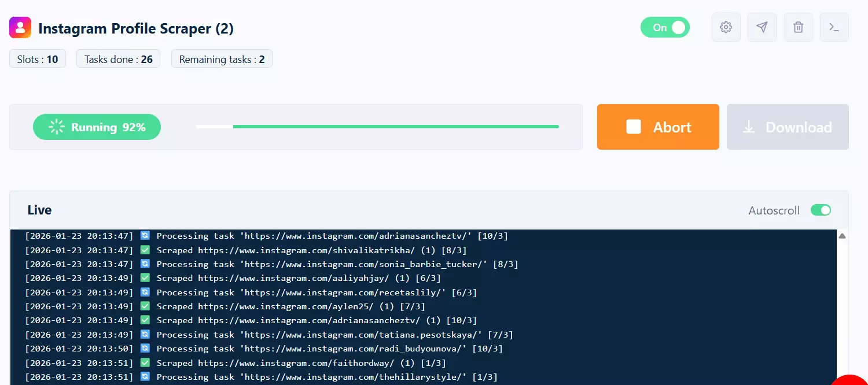This screenshot has width=868, height=385.
Task: Click the green progress bar
Action: point(395,126)
